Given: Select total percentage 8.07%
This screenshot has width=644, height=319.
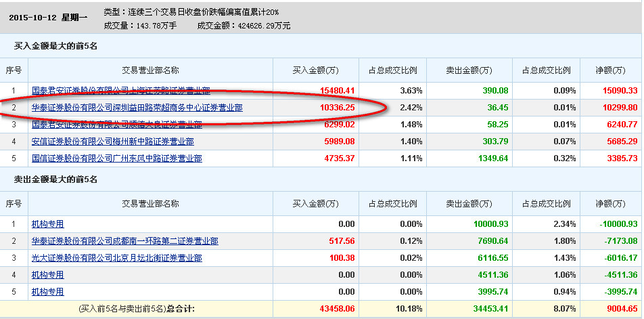Looking at the screenshot, I should pos(565,309).
